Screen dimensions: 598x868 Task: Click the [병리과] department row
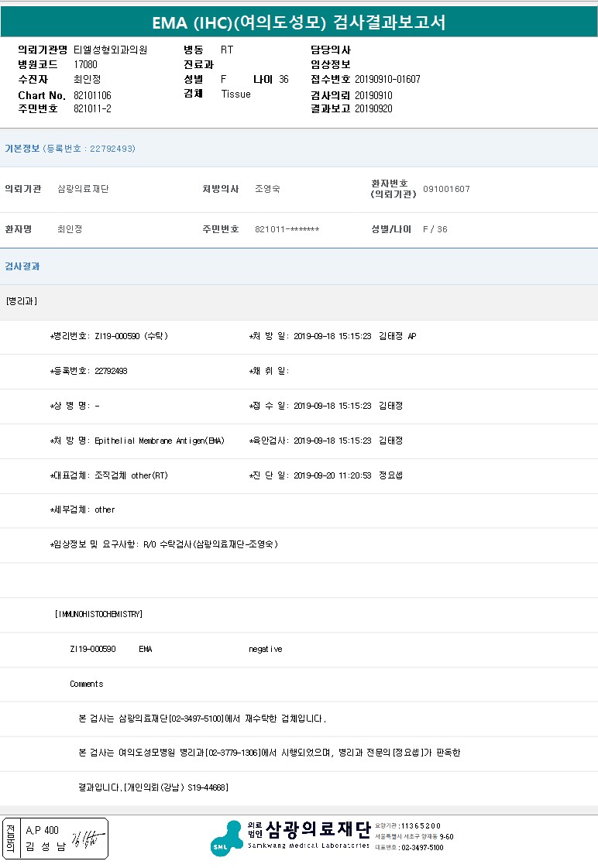[x=21, y=301]
